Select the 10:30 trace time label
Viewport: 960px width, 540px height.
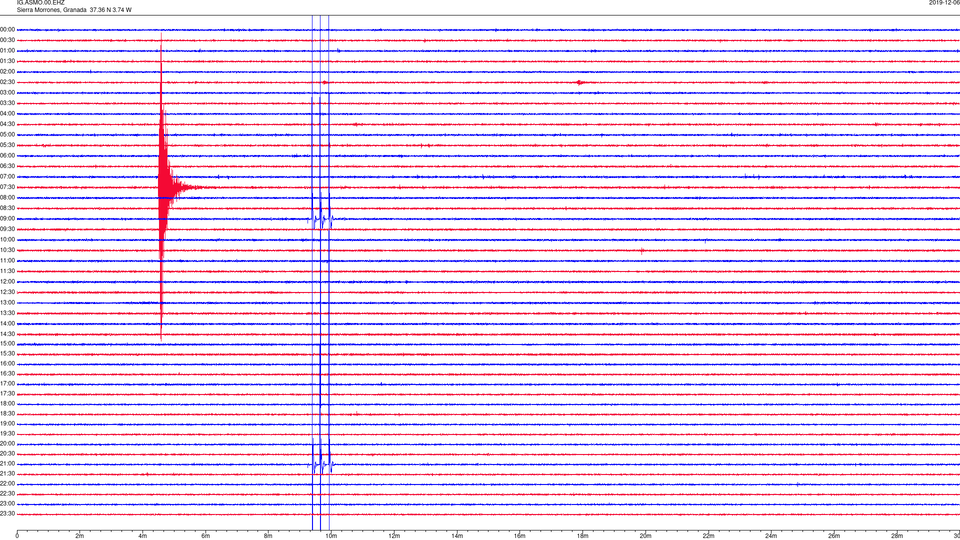pos(7,250)
